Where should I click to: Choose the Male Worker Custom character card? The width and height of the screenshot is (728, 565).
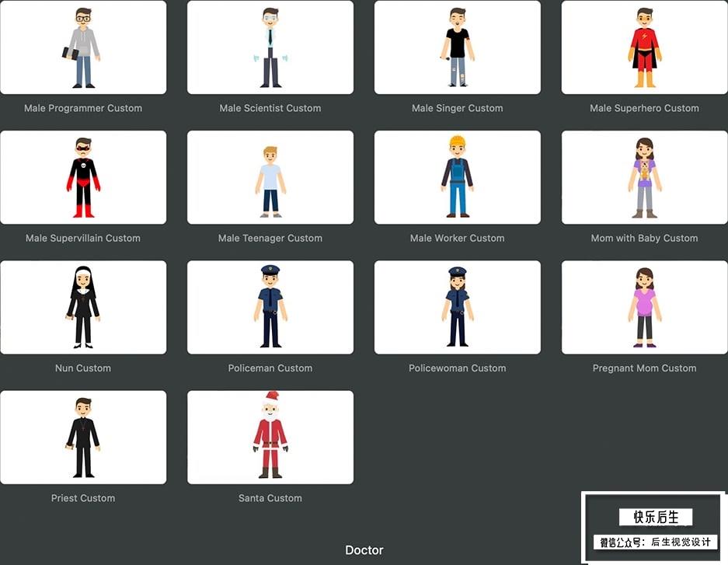[458, 177]
